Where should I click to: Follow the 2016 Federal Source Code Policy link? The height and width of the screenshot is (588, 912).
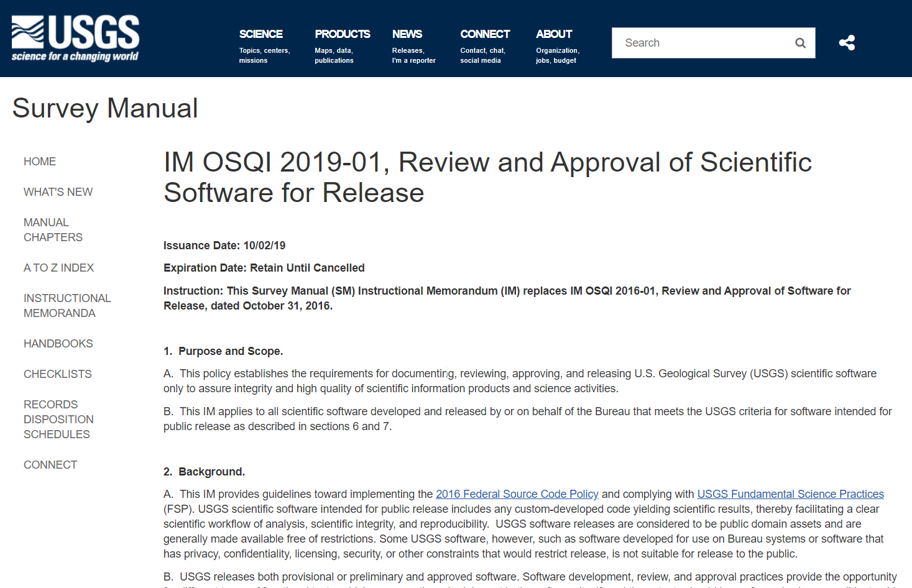click(517, 494)
